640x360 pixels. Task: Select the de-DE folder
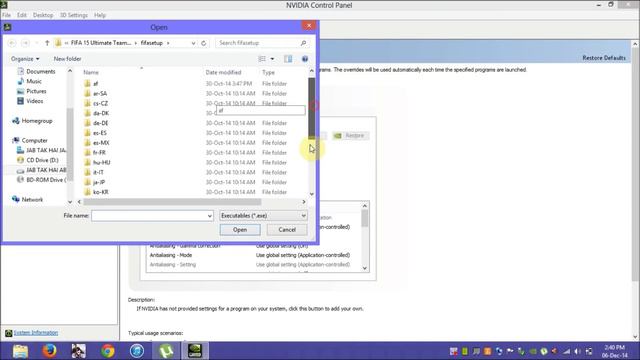click(100, 123)
